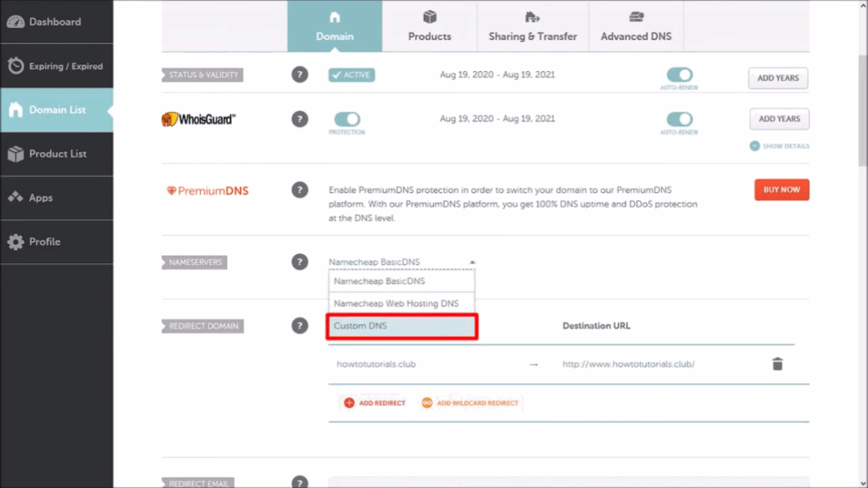Screen dimensions: 868x488
Task: Click the page vertical scrollbar
Action: (862, 111)
